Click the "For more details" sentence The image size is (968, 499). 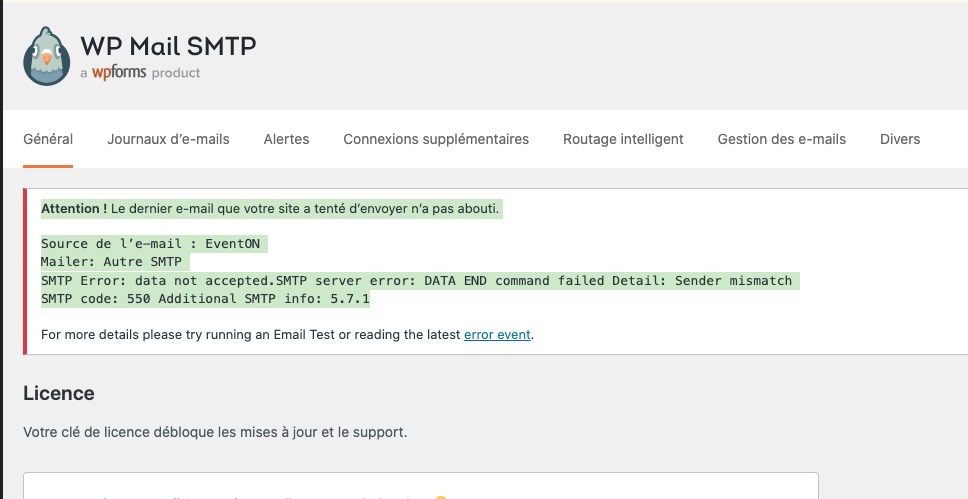(250, 335)
